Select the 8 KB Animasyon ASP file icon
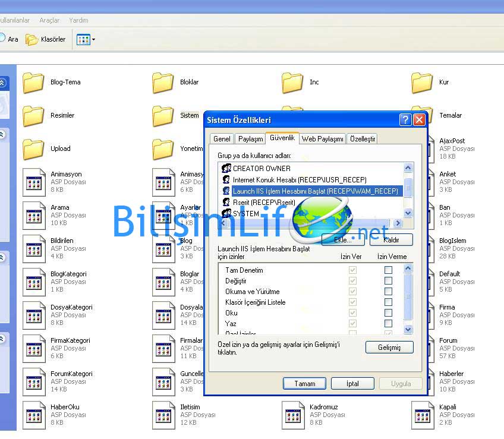This screenshot has width=504, height=439. [x=34, y=182]
